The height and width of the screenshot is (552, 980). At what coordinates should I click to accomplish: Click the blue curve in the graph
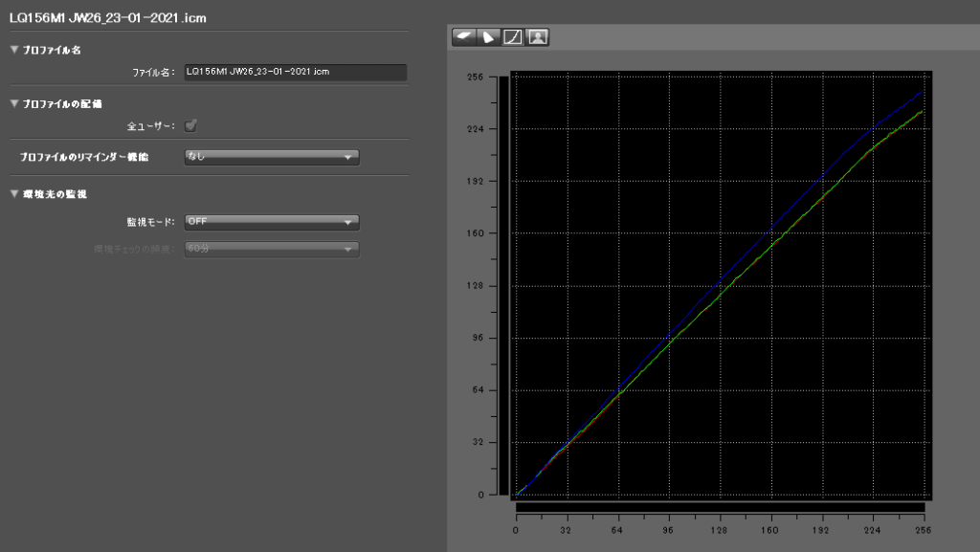[x=771, y=226]
